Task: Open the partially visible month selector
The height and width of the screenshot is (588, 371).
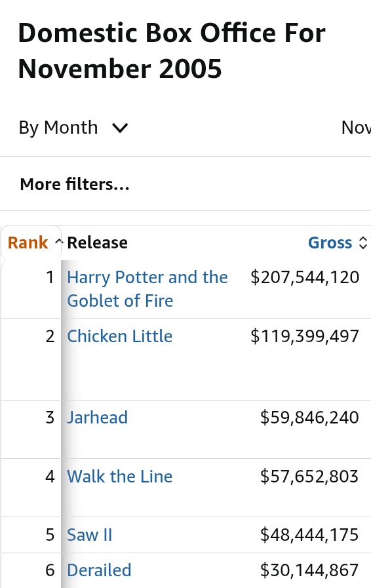Action: pos(356,128)
